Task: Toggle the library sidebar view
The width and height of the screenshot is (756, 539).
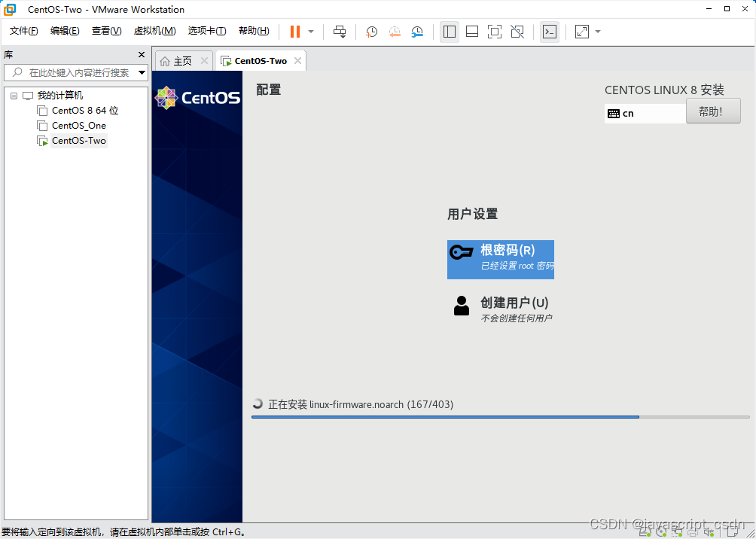Action: click(x=450, y=32)
